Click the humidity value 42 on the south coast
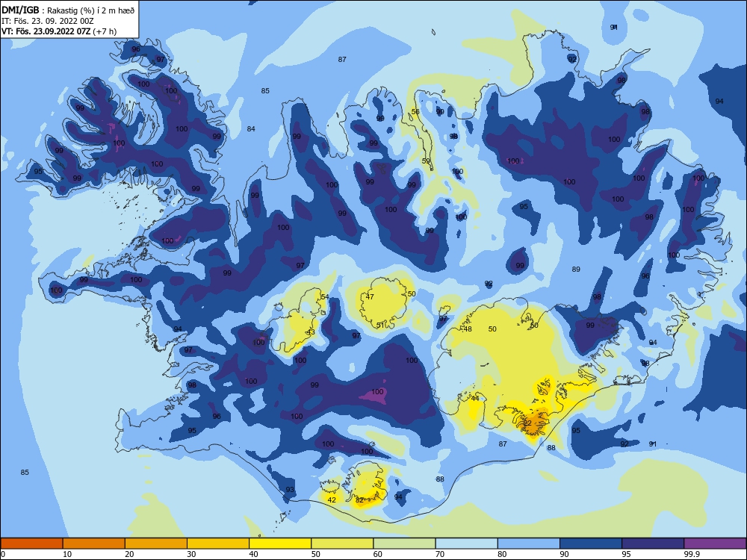Screen dimensions: 747x560 click(x=332, y=500)
